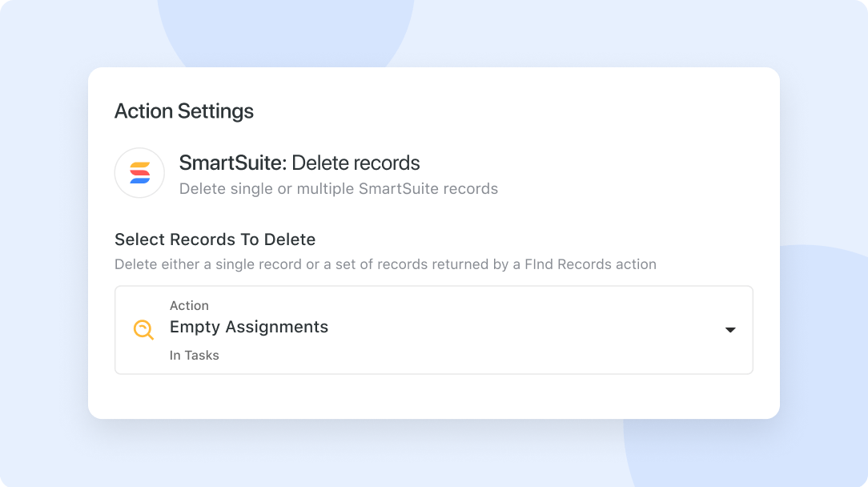This screenshot has height=487, width=868.
Task: Click the word Settings in the heading
Action: click(x=215, y=111)
